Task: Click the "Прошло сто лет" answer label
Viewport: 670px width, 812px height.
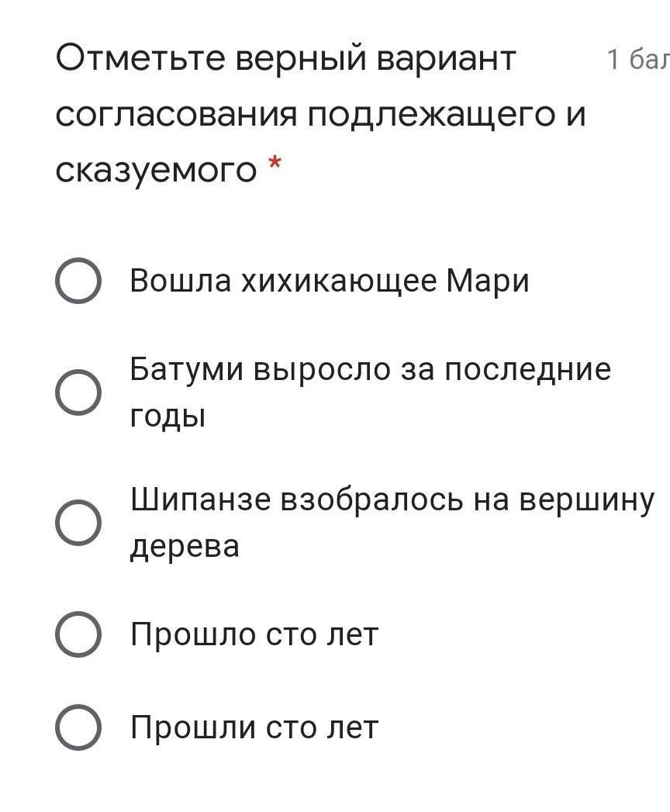Action: pos(254,634)
